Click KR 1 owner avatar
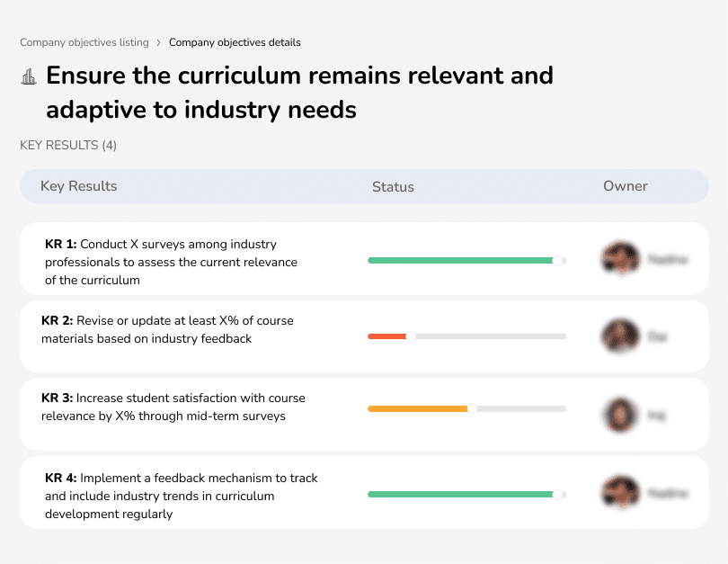This screenshot has width=728, height=564. click(x=620, y=259)
